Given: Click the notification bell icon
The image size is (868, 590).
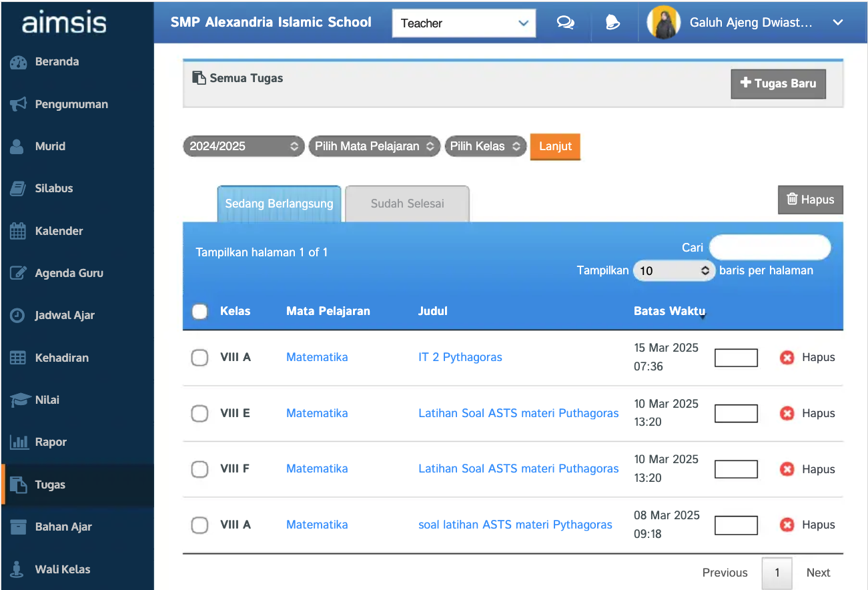Looking at the screenshot, I should [612, 23].
